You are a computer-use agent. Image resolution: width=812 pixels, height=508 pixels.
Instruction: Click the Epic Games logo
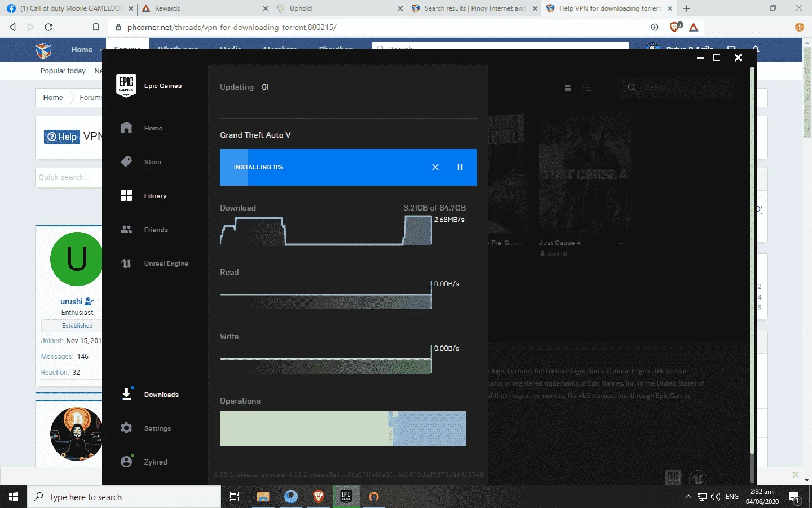tap(126, 86)
